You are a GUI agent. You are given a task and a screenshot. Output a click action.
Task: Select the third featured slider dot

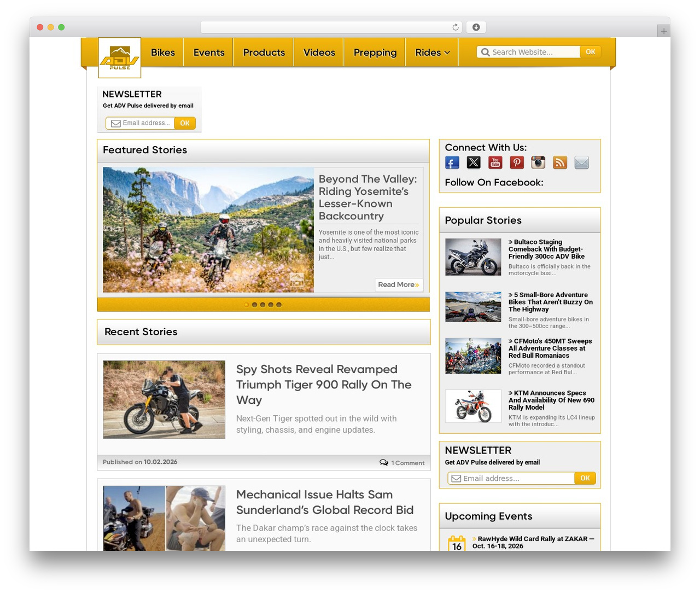point(263,305)
